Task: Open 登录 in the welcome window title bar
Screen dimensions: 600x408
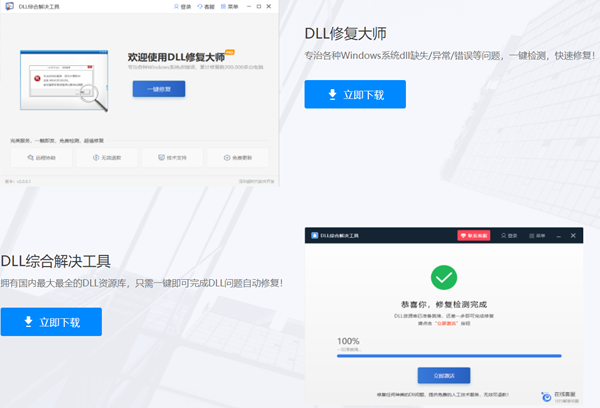Action: (183, 7)
